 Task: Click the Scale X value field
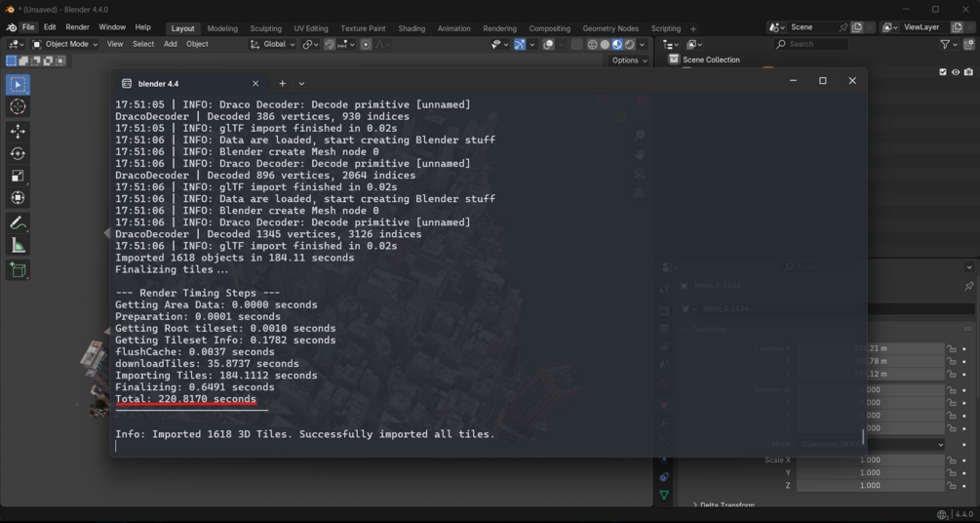point(871,460)
